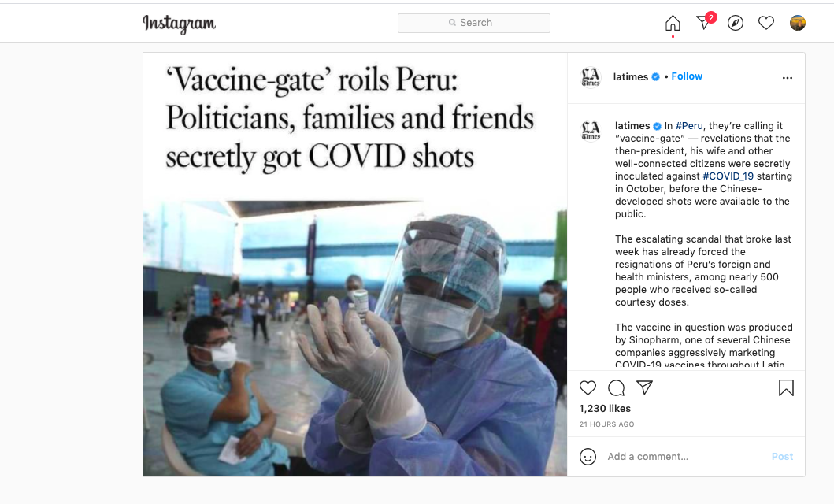
Task: Open the #COVID_19 hashtag link
Action: [729, 176]
